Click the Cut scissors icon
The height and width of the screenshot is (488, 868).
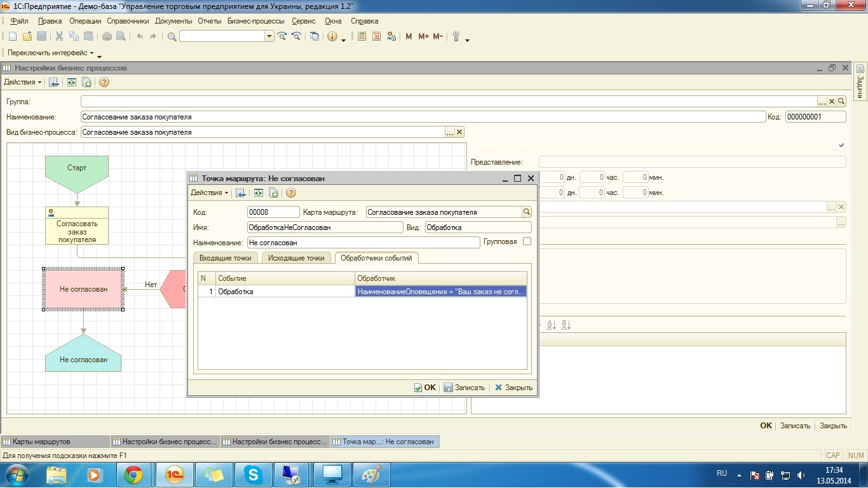(x=59, y=36)
